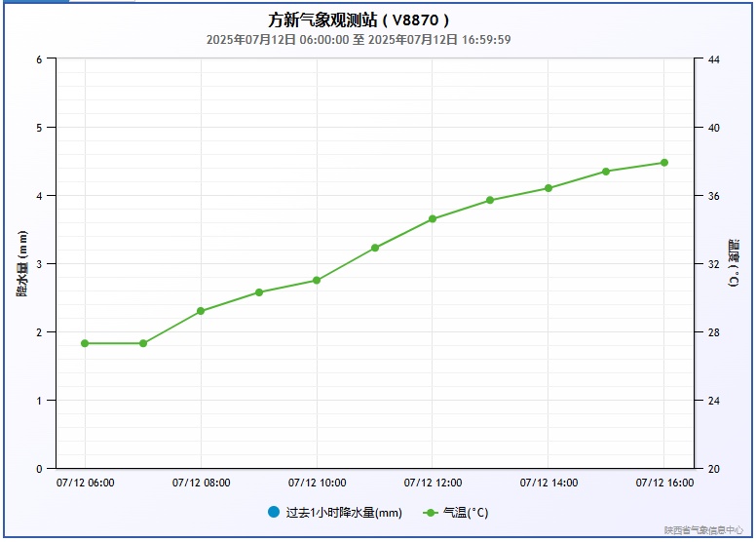The image size is (756, 542).
Task: Click the chart title 方新气象观测站 (V8870)
Action: tap(359, 19)
